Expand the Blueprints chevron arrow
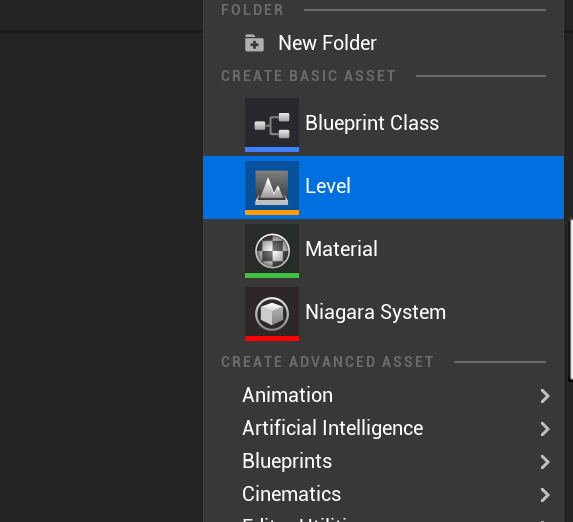 (545, 462)
